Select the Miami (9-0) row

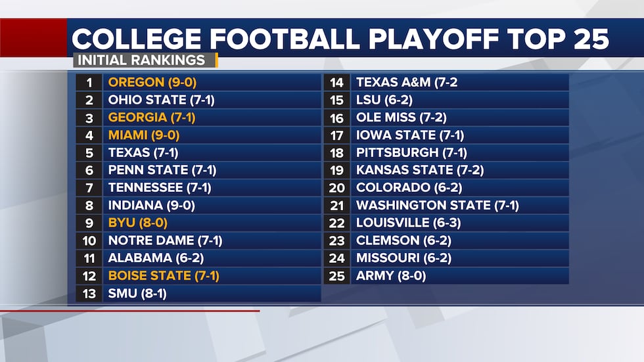198,135
